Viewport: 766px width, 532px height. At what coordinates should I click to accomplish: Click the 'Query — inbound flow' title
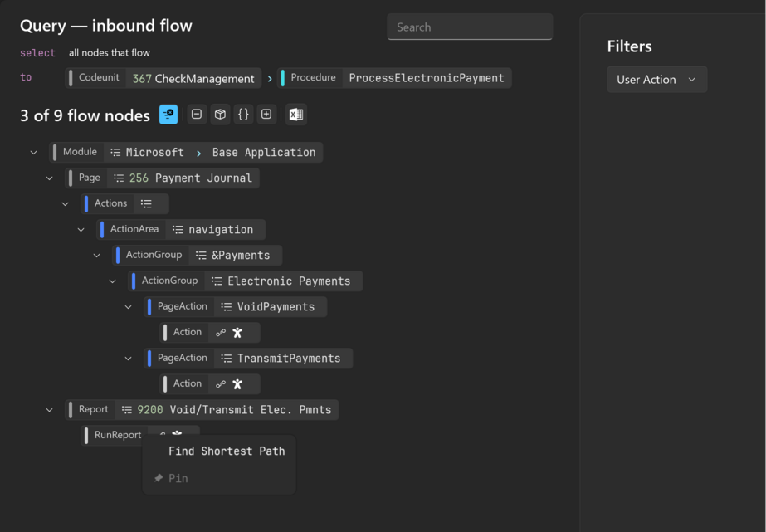tap(106, 26)
